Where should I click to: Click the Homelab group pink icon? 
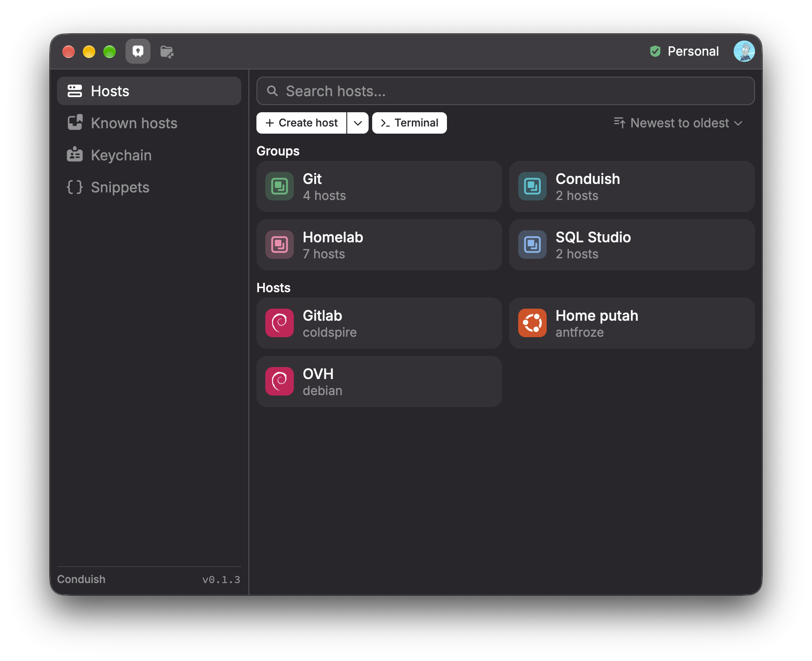tap(280, 245)
